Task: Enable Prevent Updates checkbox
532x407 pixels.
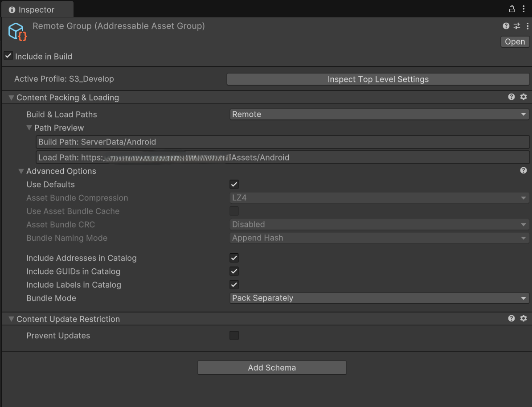Action: [x=234, y=335]
